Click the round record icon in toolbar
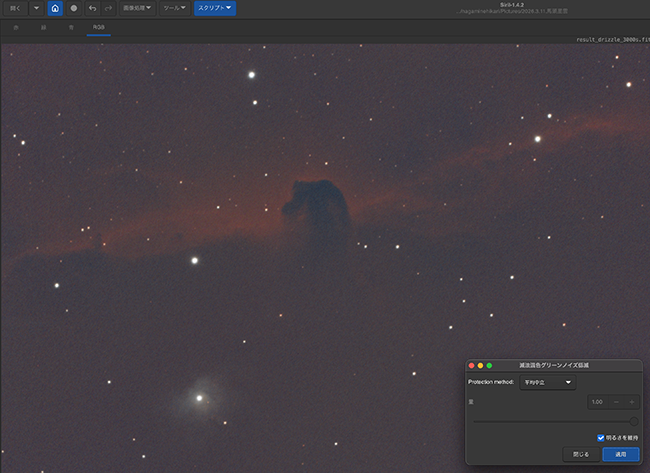Viewport: 650px width, 473px height. point(73,8)
